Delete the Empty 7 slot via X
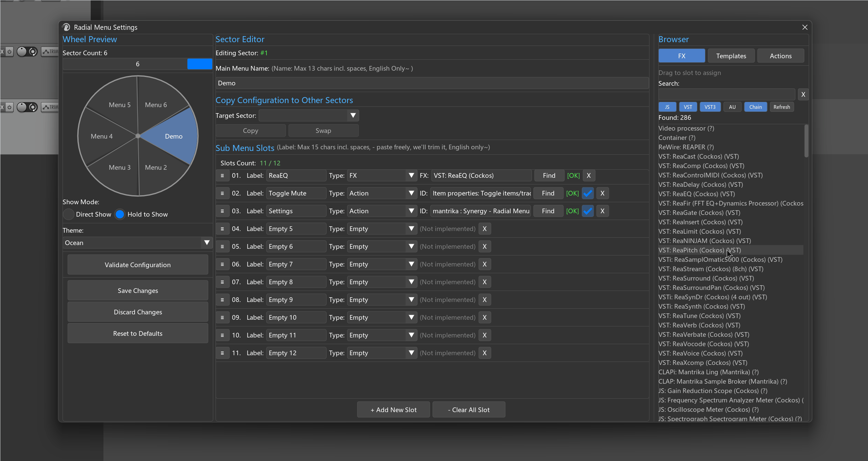The width and height of the screenshot is (868, 461). coord(484,264)
